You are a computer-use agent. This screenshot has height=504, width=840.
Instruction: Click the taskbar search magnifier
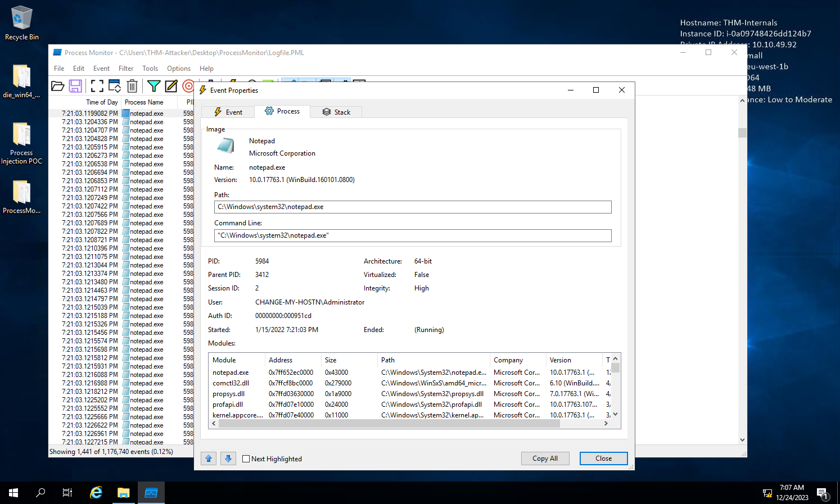40,493
